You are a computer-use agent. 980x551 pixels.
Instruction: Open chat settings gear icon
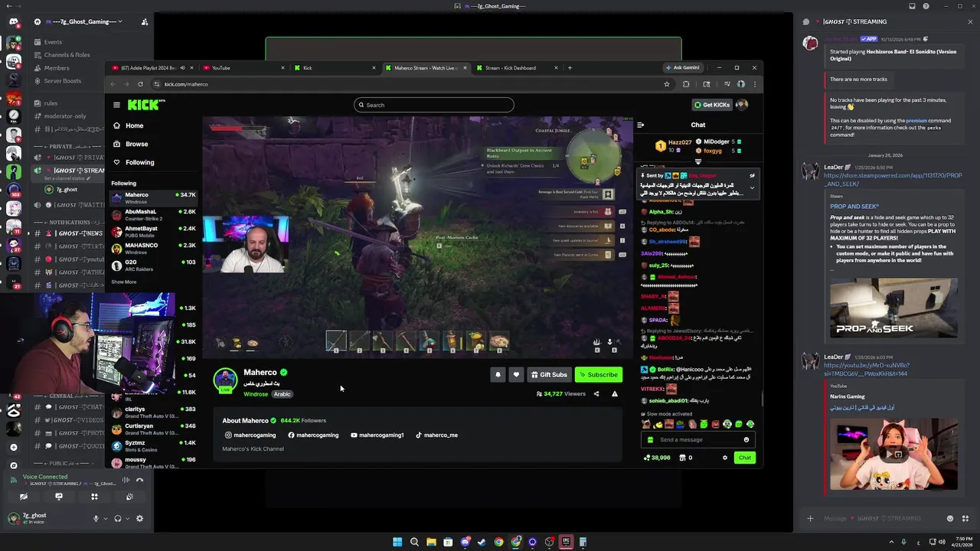point(725,458)
